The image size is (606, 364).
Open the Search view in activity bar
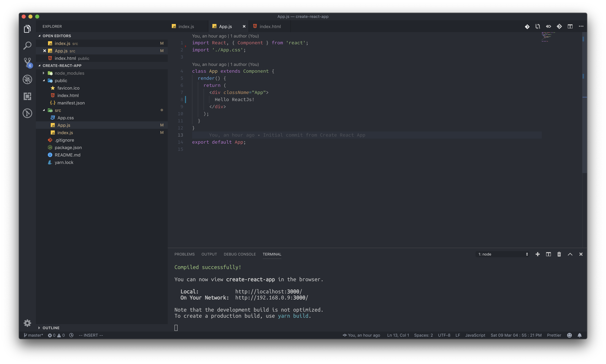click(27, 45)
